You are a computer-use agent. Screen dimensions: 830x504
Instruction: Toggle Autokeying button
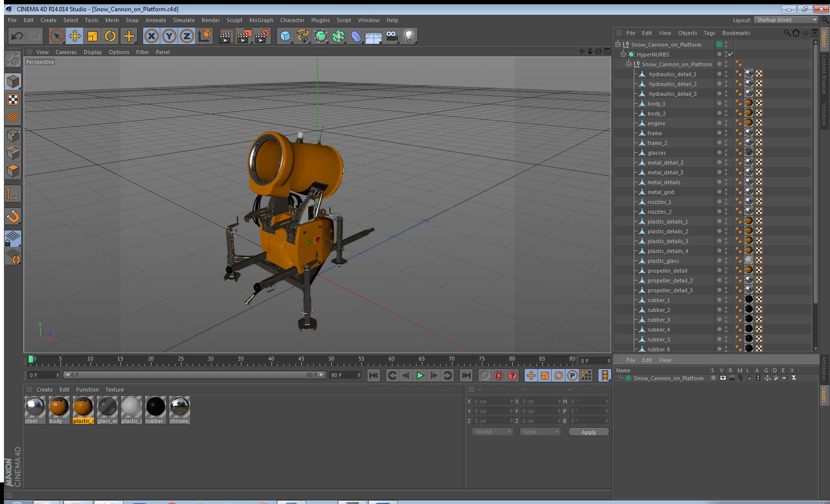click(x=499, y=375)
